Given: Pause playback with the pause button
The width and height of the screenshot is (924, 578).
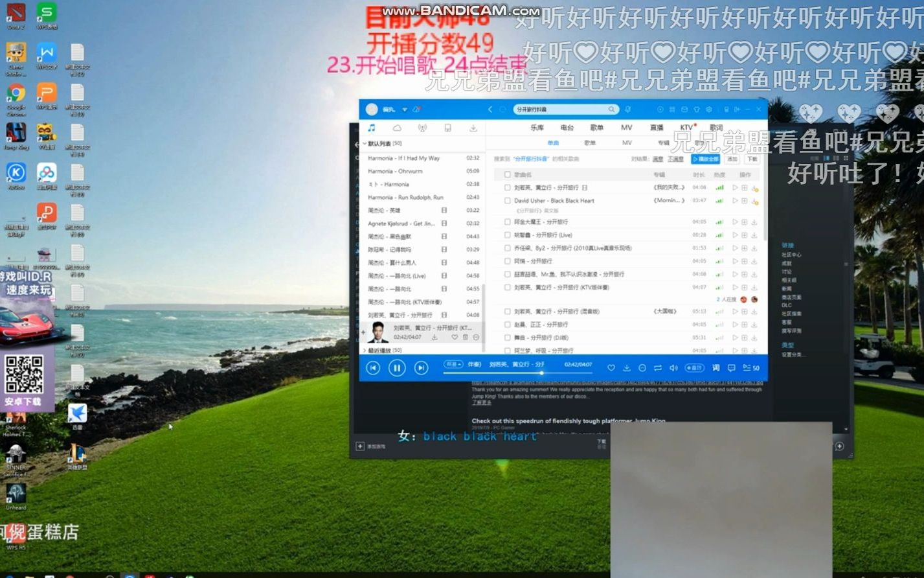Looking at the screenshot, I should tap(397, 368).
